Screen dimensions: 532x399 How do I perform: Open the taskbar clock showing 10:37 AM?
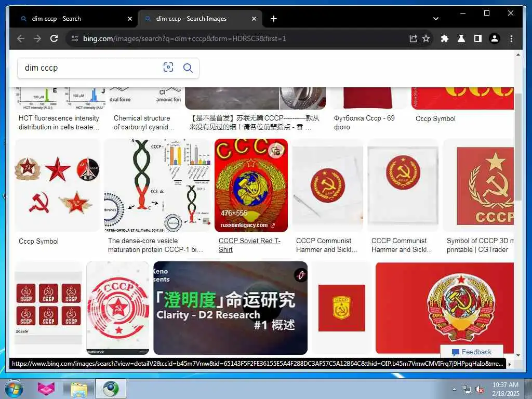click(506, 389)
